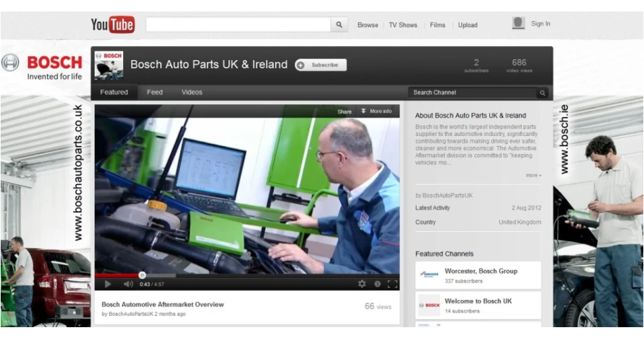The width and height of the screenshot is (644, 338).
Task: Enter fullscreen mode on video player
Action: pyautogui.click(x=392, y=284)
